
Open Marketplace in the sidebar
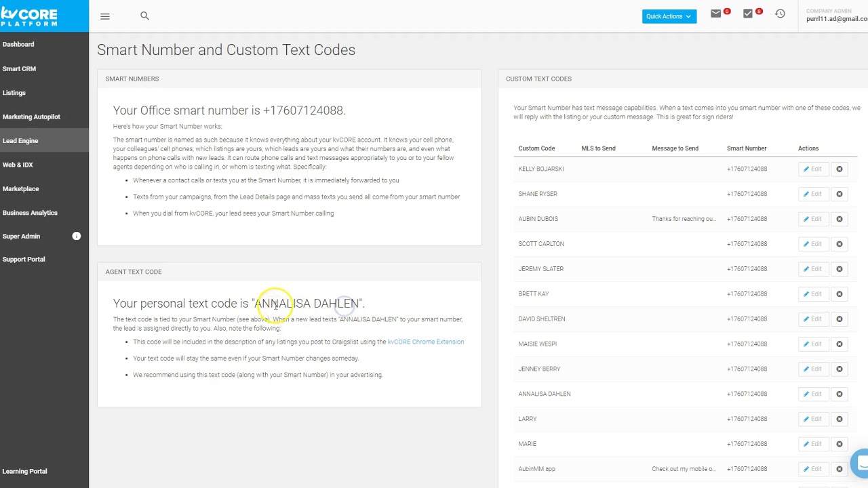(x=21, y=188)
